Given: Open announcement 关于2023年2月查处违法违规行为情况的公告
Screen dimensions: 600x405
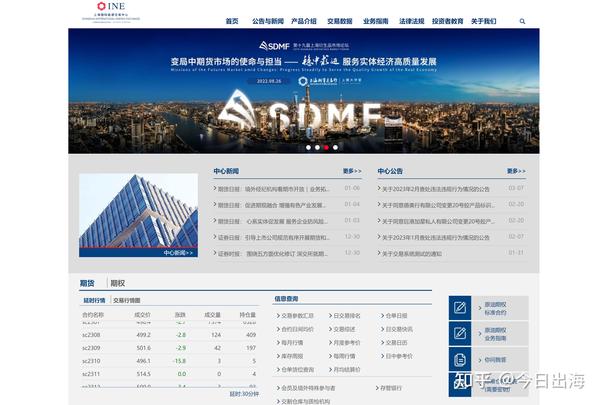Looking at the screenshot, I should pos(434,189).
